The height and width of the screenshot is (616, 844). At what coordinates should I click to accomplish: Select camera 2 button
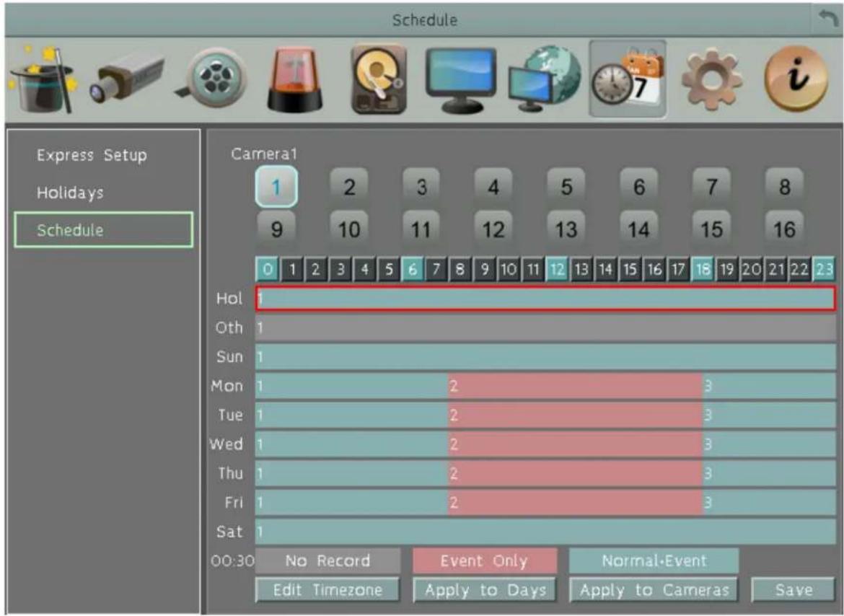(349, 187)
